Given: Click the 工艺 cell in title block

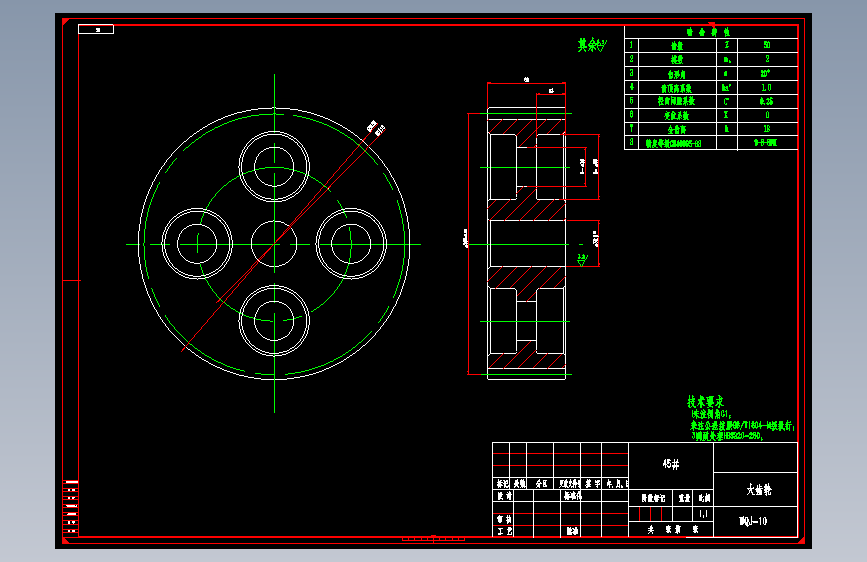Looking at the screenshot, I should pyautogui.click(x=504, y=532).
